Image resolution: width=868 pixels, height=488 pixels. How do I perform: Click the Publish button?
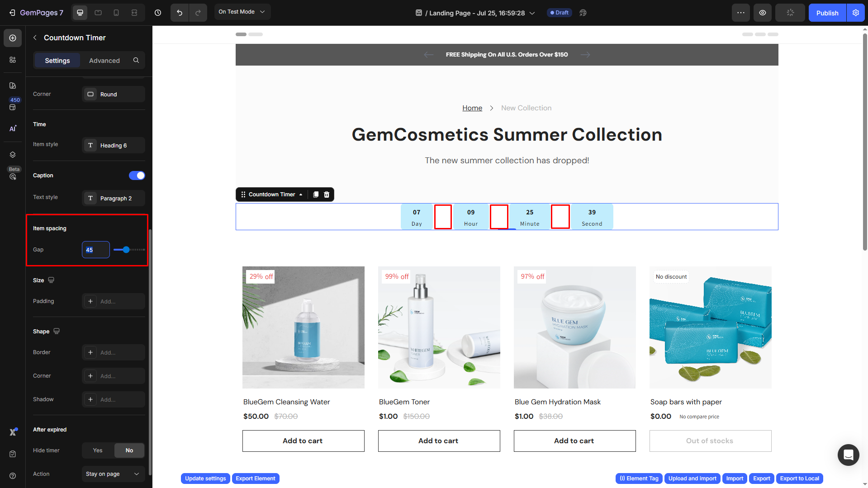tap(827, 13)
